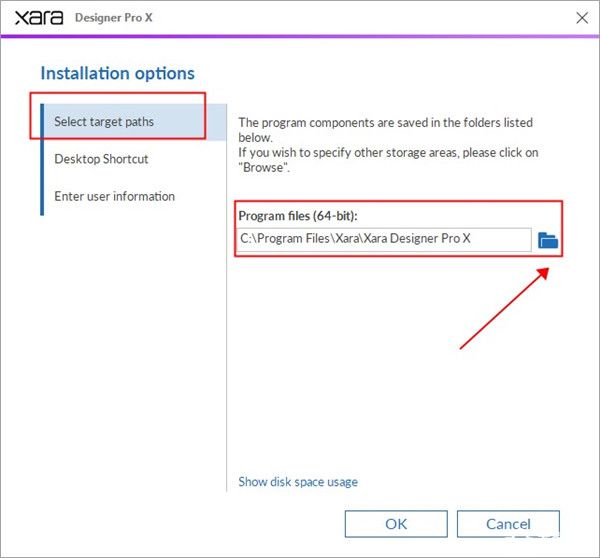This screenshot has height=558, width=600.
Task: Cancel the installation options dialog
Action: (508, 524)
